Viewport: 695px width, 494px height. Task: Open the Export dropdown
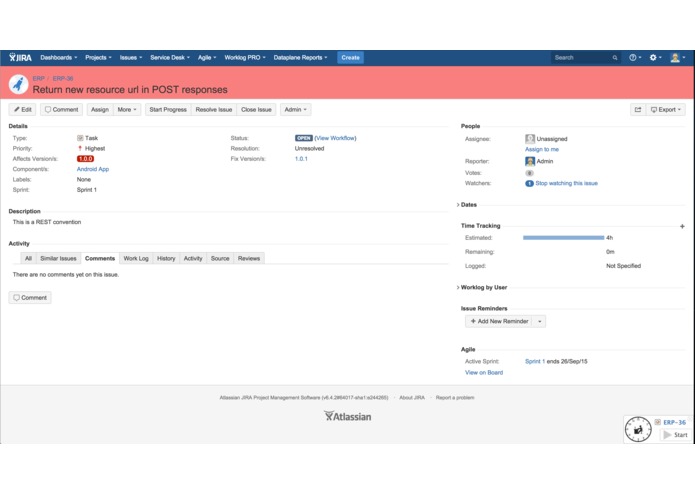click(x=665, y=109)
